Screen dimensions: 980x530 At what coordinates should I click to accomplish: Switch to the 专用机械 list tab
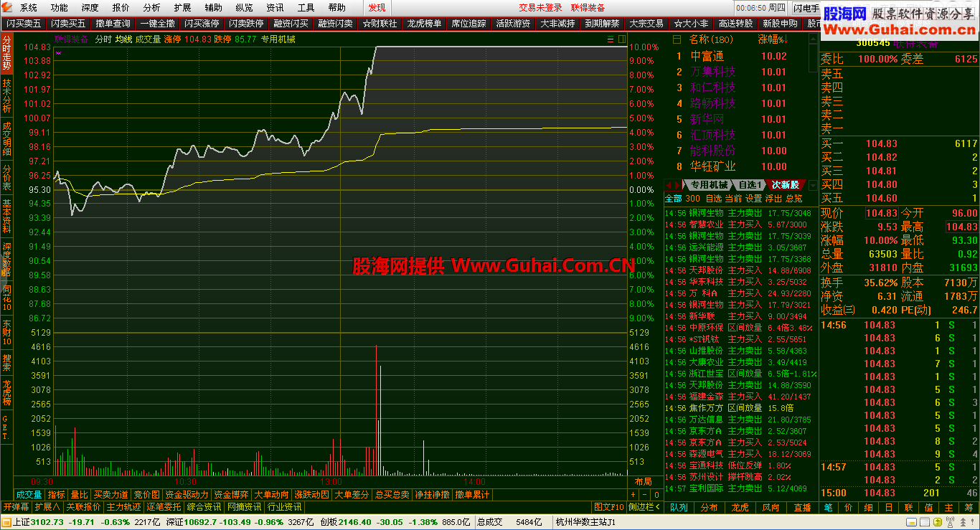(709, 185)
